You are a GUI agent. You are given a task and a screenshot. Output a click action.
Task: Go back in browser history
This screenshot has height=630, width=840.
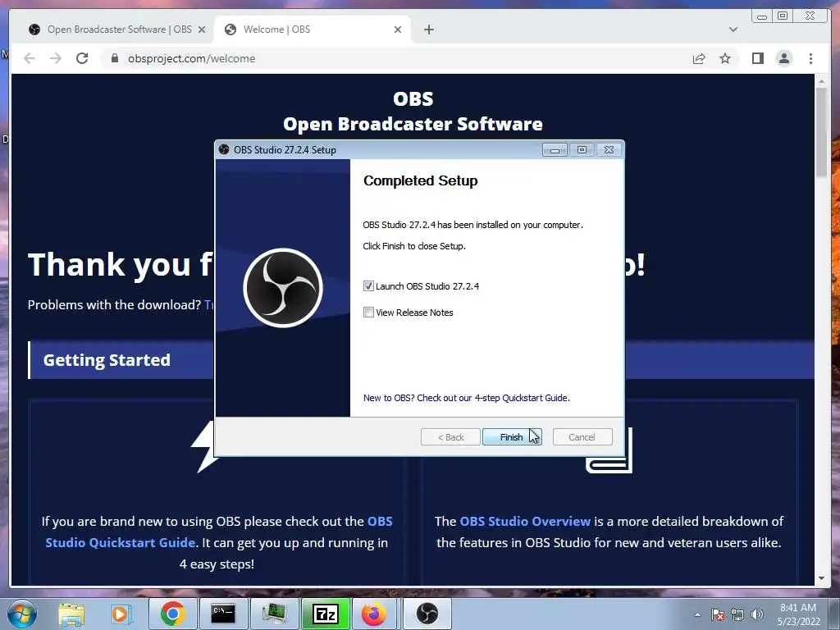tap(30, 58)
